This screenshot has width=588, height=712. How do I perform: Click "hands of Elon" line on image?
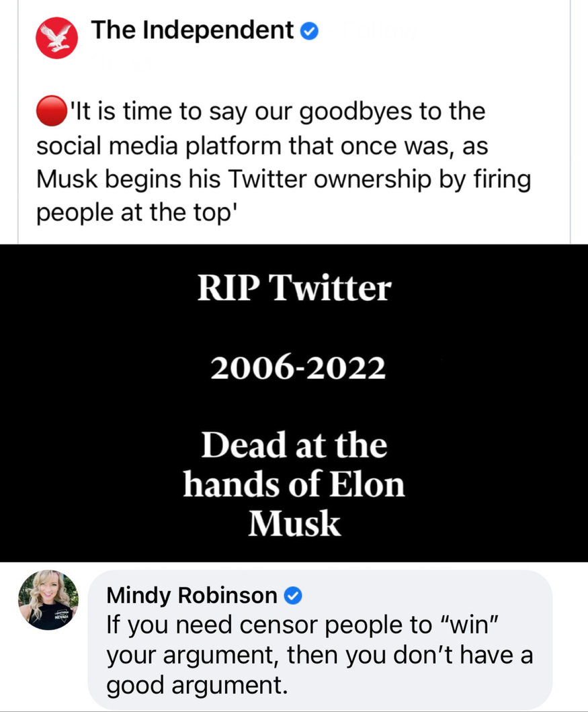pos(294,485)
